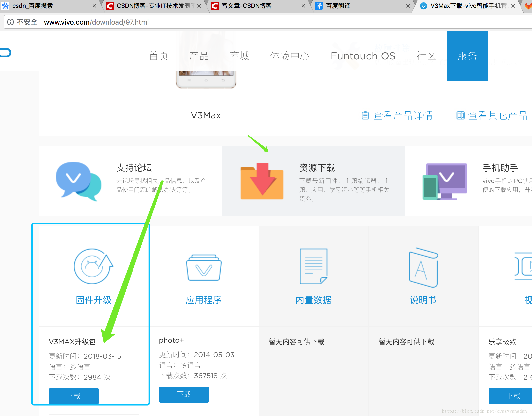Screen dimensions: 532x416
Task: Click the 查看产品详情 link
Action: [403, 115]
